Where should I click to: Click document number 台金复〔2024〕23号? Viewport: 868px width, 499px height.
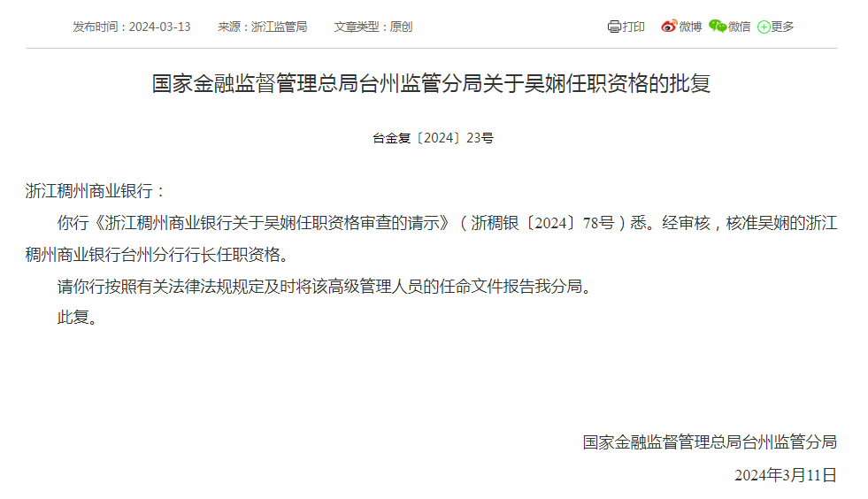(433, 138)
